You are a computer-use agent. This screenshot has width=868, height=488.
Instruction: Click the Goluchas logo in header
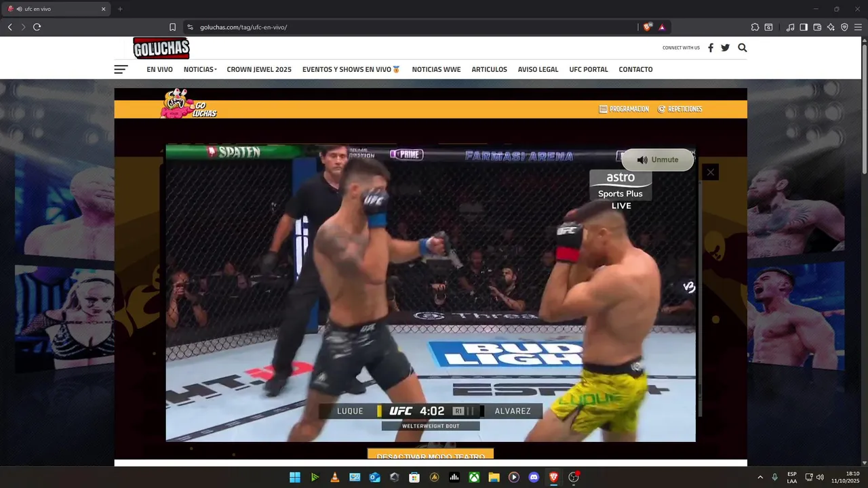click(161, 48)
